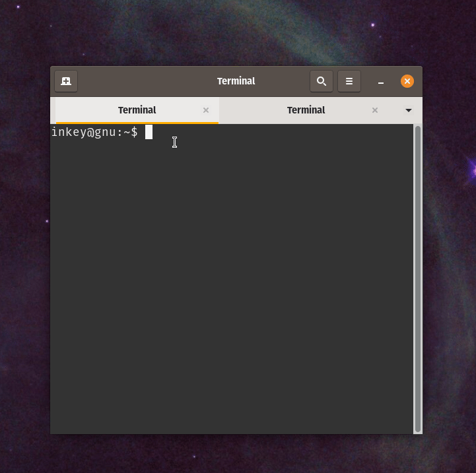
Task: Open terminal search tool
Action: (x=321, y=81)
